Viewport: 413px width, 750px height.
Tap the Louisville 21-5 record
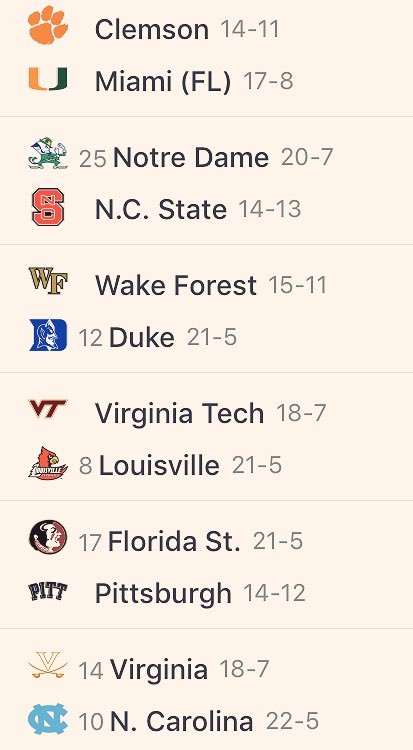tap(257, 465)
